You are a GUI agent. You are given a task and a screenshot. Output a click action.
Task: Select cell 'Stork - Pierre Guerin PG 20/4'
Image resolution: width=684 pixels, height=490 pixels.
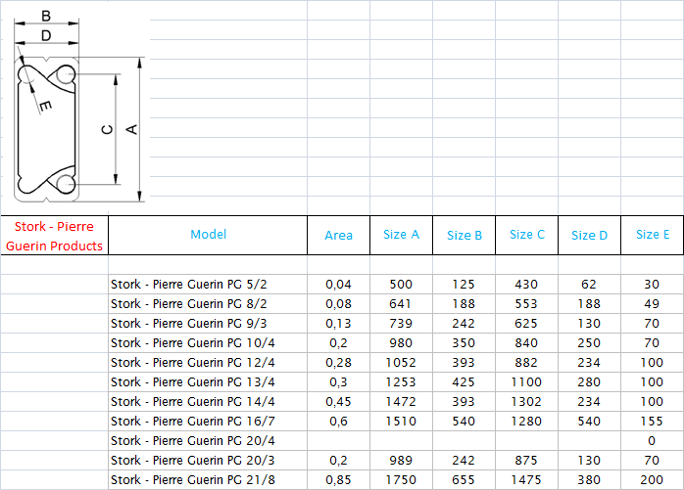click(x=208, y=441)
